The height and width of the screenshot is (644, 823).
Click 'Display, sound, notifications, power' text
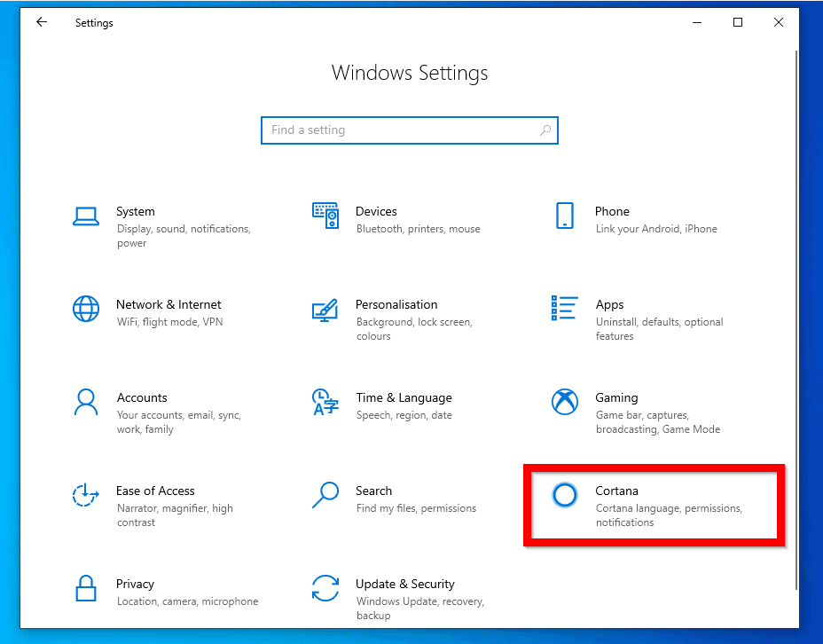tap(184, 236)
